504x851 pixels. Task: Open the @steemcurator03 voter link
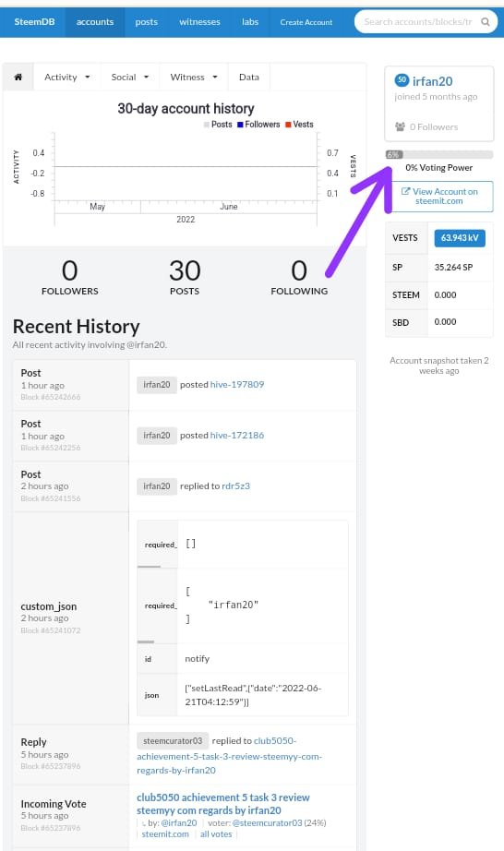tap(267, 822)
